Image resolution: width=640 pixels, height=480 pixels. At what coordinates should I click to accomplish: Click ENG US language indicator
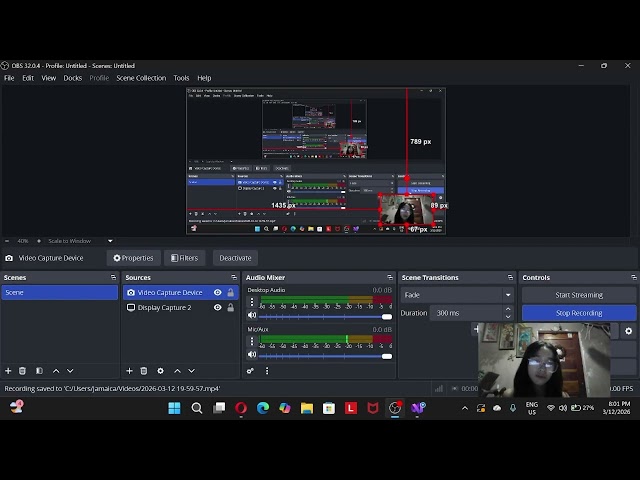tap(531, 408)
